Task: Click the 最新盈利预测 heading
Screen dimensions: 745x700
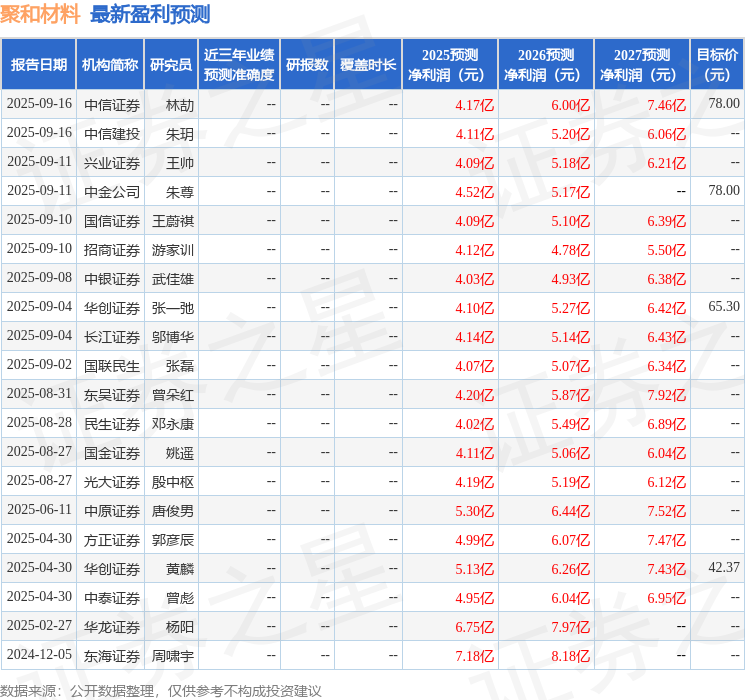Action: point(150,14)
